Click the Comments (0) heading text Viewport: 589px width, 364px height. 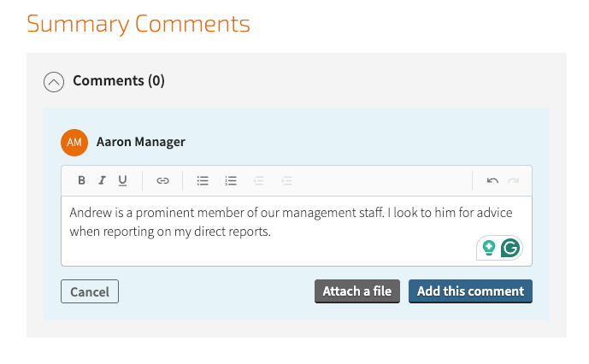119,81
